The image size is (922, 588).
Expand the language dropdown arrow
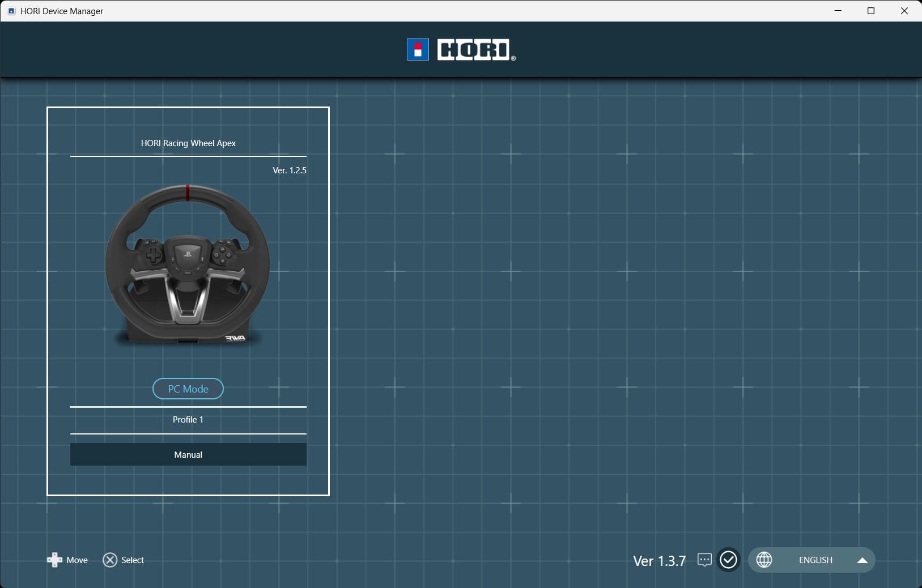pyautogui.click(x=862, y=561)
